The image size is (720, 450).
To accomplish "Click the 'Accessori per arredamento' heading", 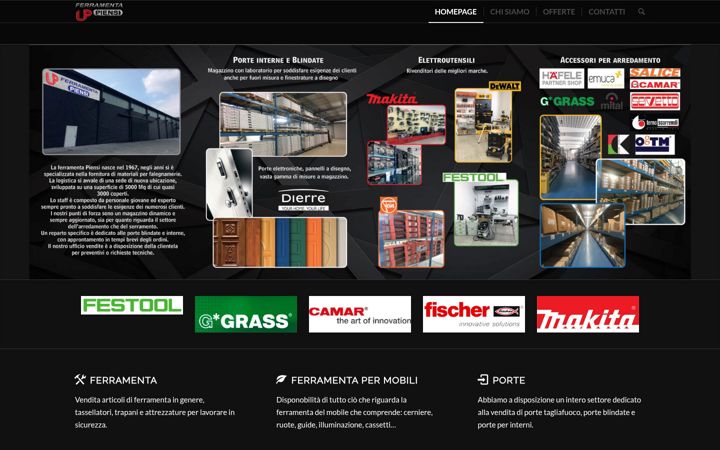I will point(610,60).
